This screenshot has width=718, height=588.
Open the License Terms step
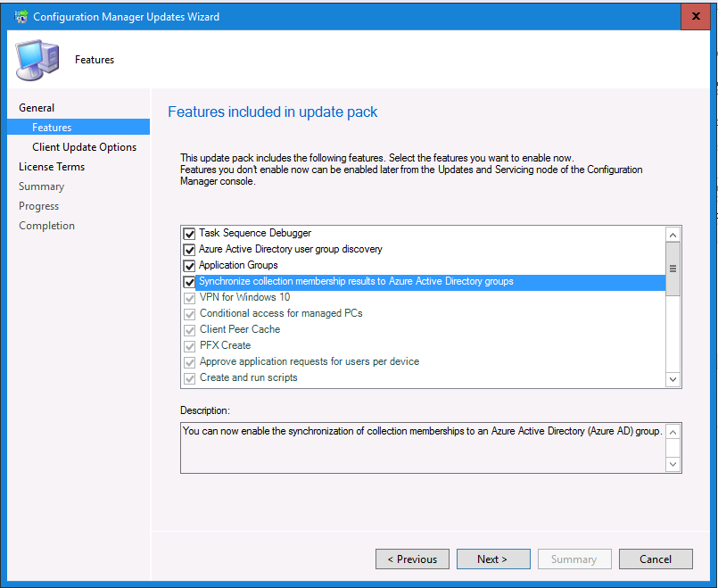point(52,167)
